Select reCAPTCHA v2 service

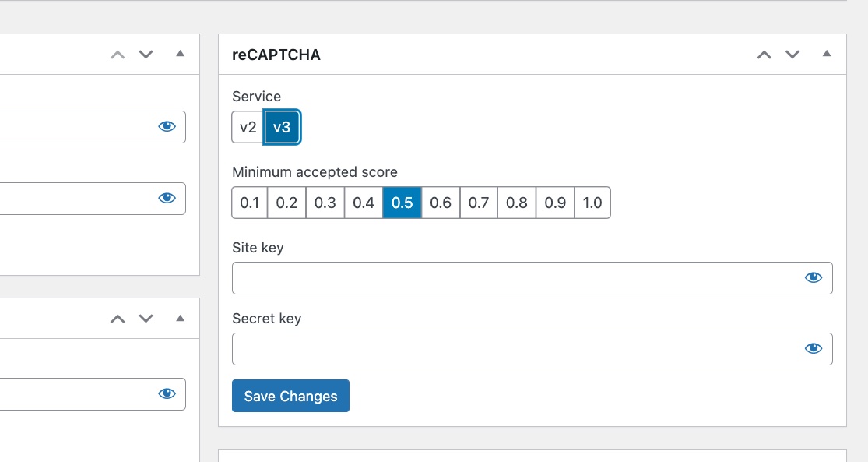[248, 128]
